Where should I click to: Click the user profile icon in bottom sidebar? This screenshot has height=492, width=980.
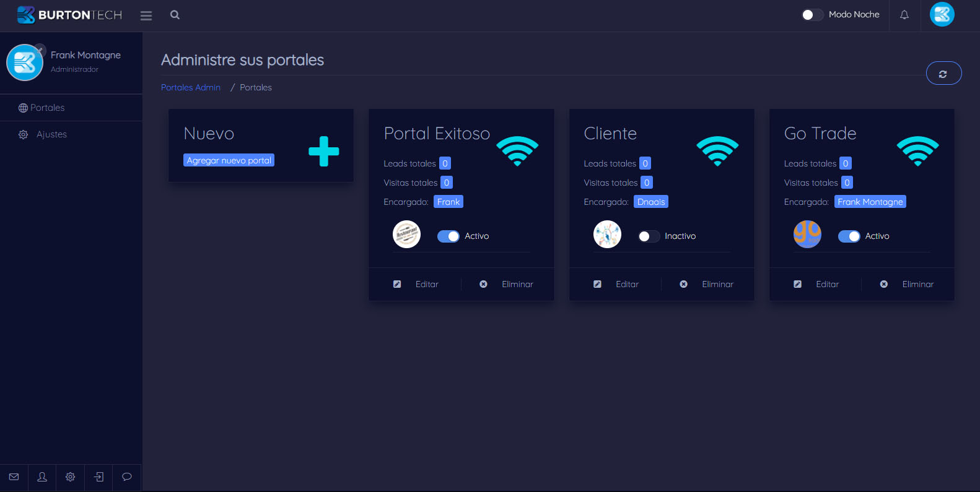click(42, 477)
